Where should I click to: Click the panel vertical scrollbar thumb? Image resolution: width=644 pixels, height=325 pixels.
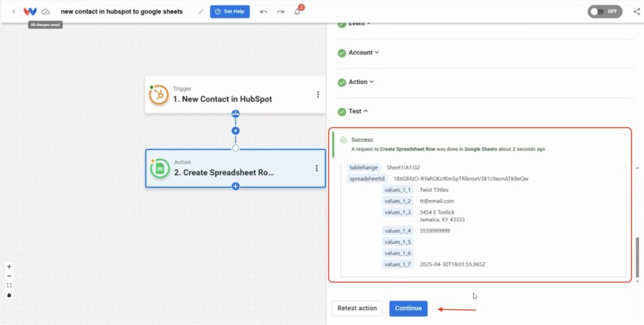pyautogui.click(x=638, y=257)
